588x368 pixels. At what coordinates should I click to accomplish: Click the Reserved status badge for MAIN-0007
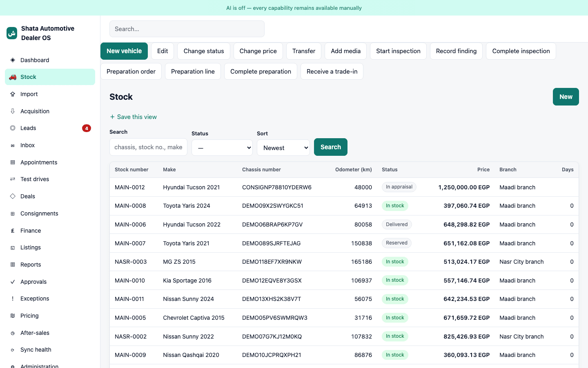[396, 243]
